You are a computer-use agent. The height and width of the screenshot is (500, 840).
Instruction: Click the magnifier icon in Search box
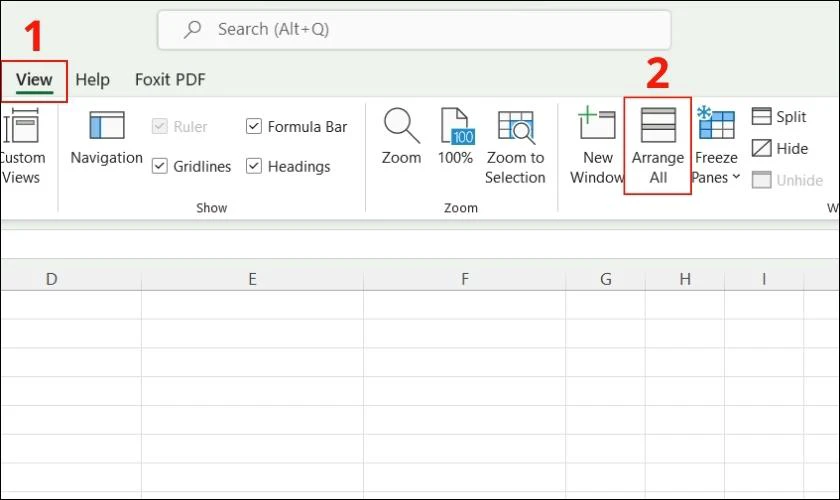coord(192,29)
